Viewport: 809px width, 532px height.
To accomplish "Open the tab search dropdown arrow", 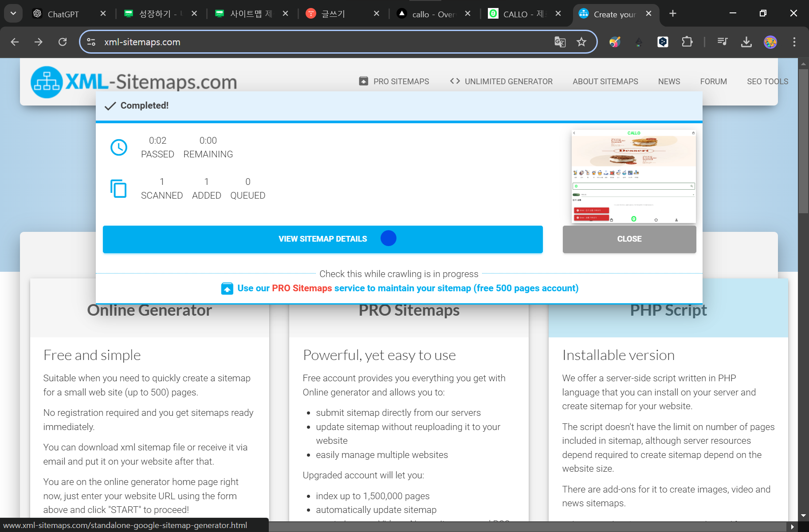I will tap(13, 13).
